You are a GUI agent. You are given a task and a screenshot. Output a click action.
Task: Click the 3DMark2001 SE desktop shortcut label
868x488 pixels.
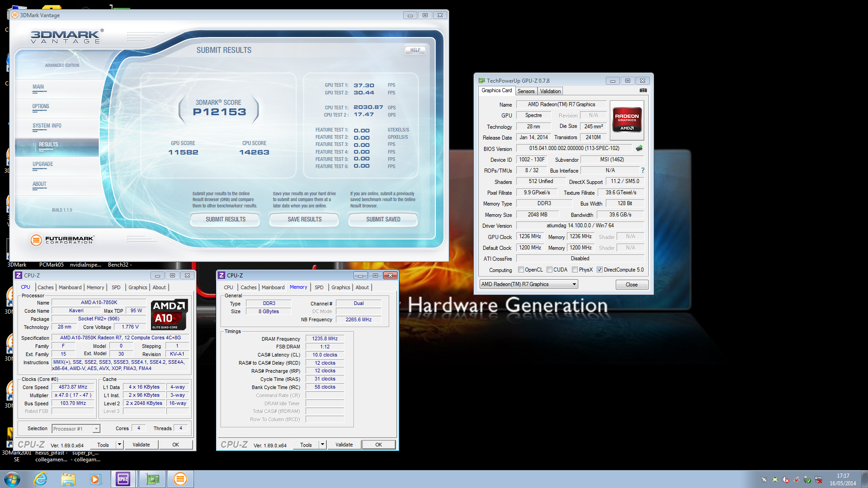click(x=17, y=456)
